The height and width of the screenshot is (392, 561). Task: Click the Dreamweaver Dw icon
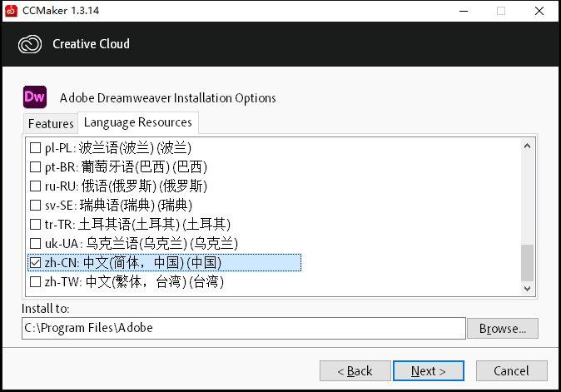(x=35, y=97)
